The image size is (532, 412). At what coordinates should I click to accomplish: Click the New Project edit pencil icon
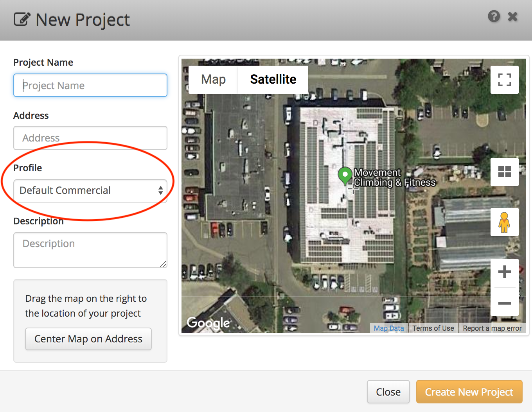[x=22, y=19]
